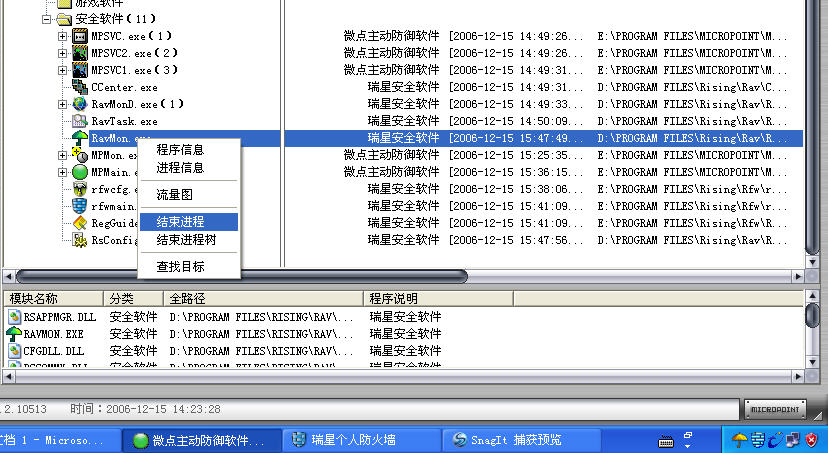
Task: Expand the MPMon.exe tree node
Action: pyautogui.click(x=62, y=155)
